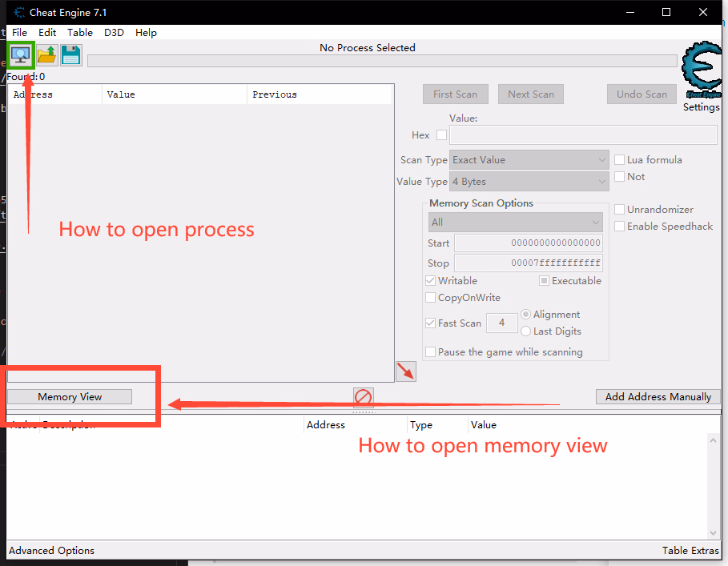Copy selected addresses with red arrow icon
This screenshot has height=566, width=728.
406,371
